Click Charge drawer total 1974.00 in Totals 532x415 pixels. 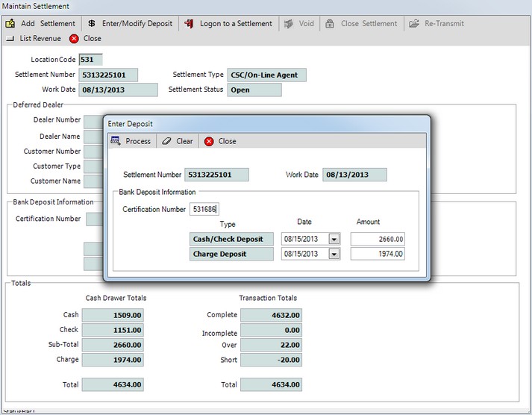[113, 360]
